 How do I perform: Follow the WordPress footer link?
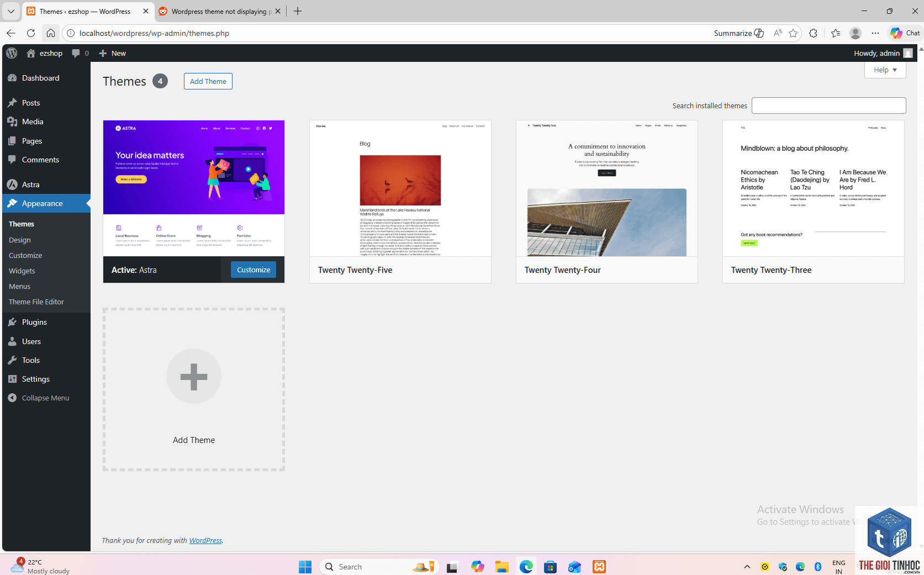click(205, 540)
